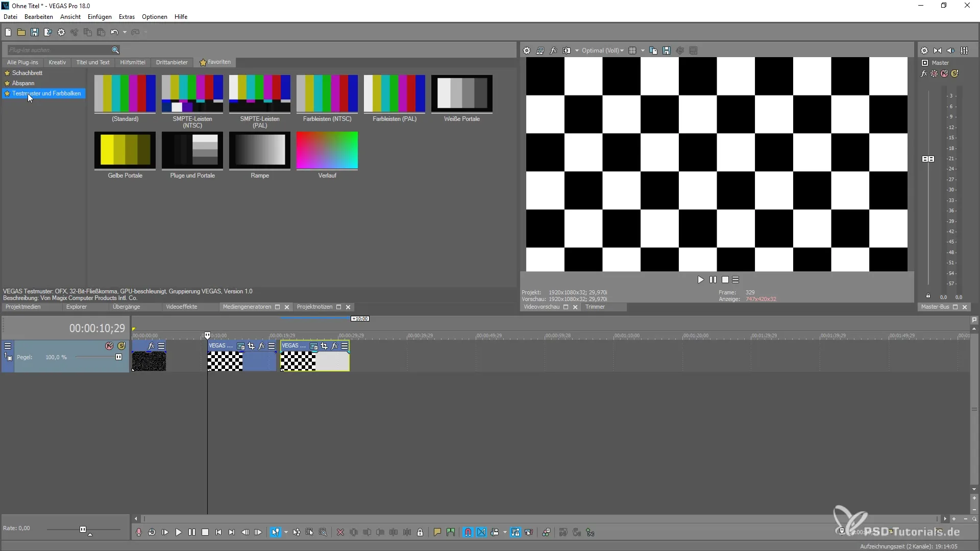The width and height of the screenshot is (980, 551).
Task: Toggle Master Bus dim output icon
Action: pyautogui.click(x=951, y=51)
